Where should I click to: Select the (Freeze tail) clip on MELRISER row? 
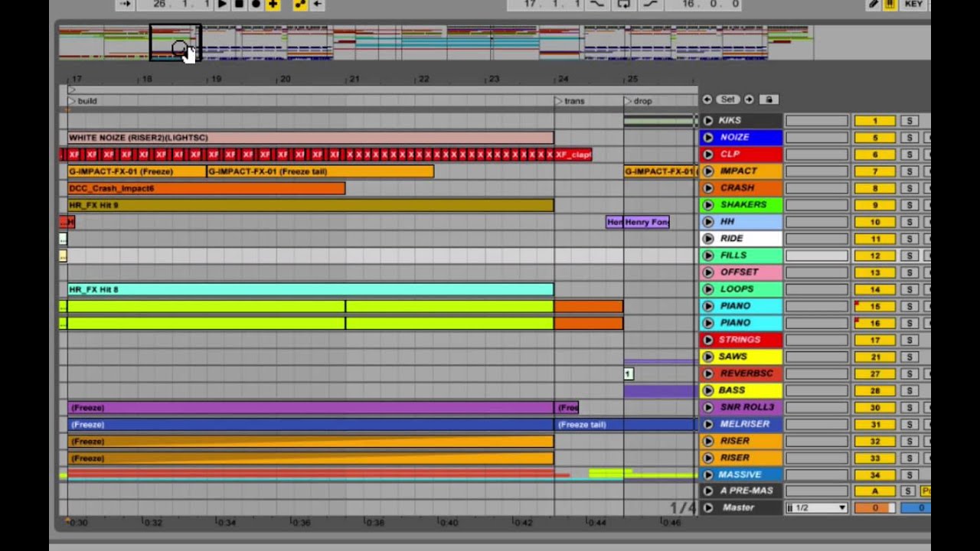point(626,425)
